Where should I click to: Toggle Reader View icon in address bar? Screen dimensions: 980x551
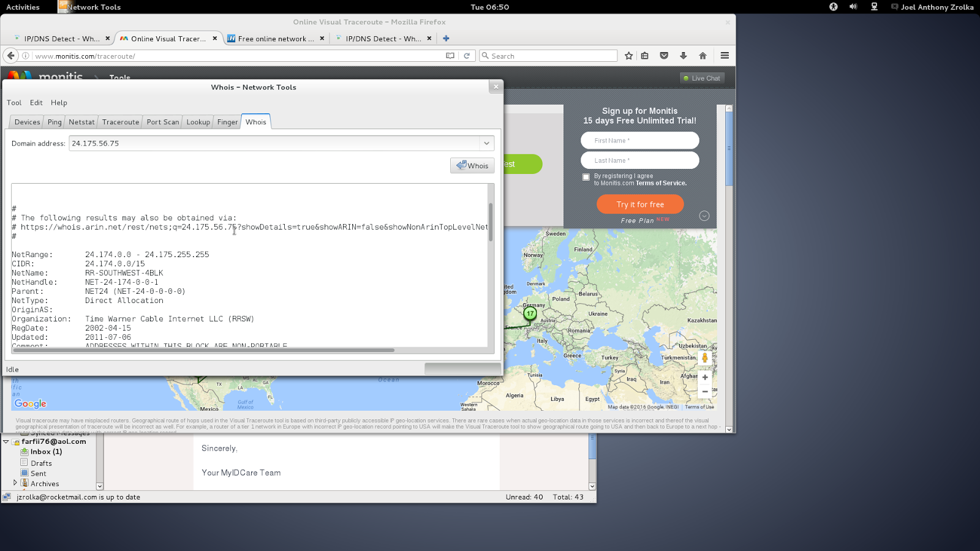pyautogui.click(x=450, y=56)
